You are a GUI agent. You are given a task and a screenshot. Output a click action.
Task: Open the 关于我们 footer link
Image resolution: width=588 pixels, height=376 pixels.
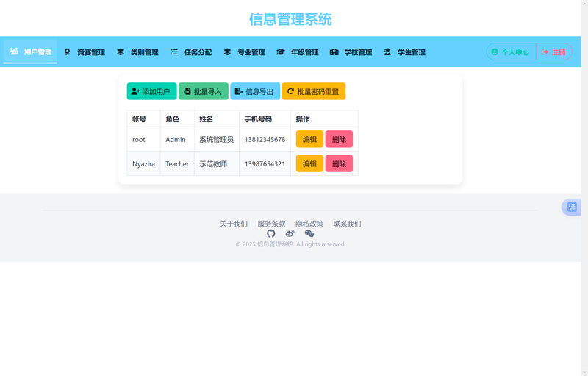pos(234,224)
